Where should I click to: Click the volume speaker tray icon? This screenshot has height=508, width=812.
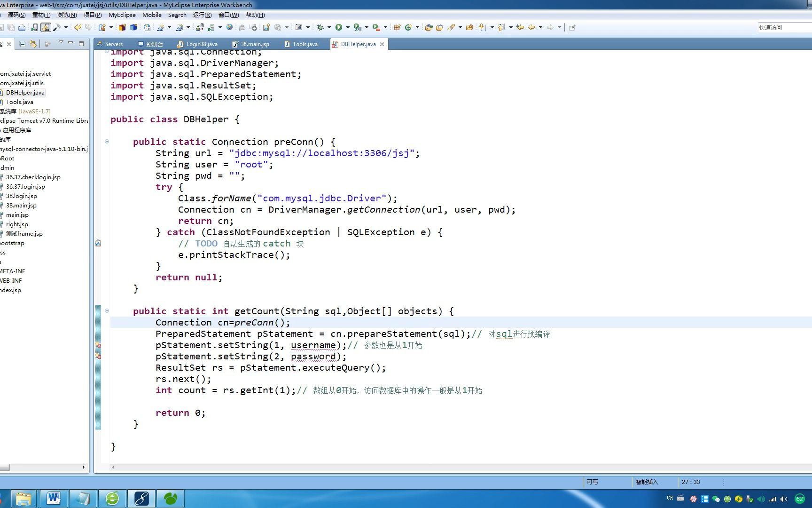tap(783, 499)
